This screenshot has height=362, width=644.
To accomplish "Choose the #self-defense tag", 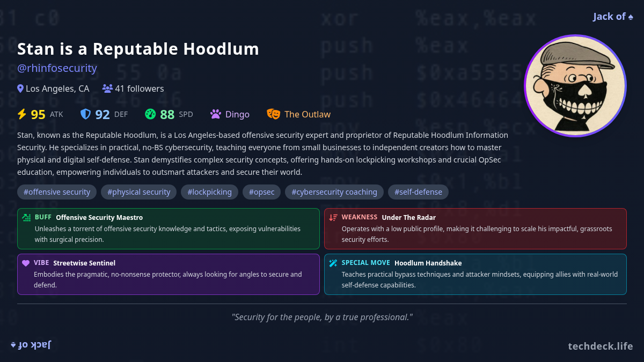I will coord(418,192).
